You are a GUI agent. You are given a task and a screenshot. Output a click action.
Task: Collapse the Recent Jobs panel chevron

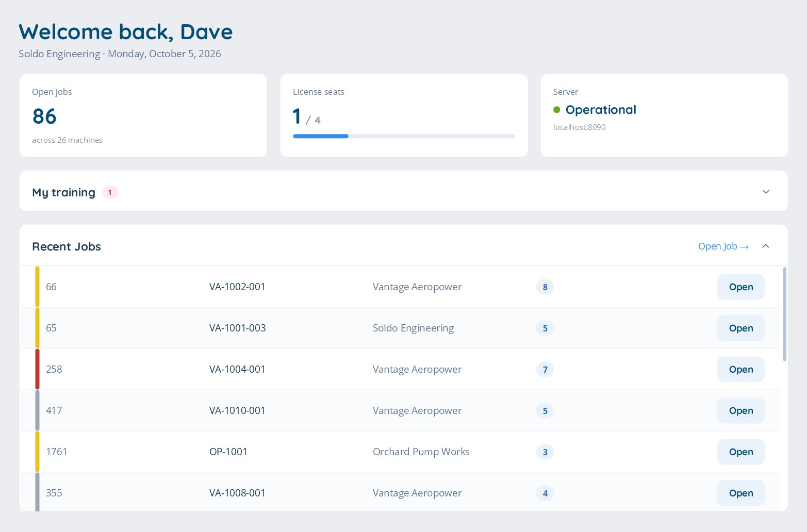[x=766, y=246]
